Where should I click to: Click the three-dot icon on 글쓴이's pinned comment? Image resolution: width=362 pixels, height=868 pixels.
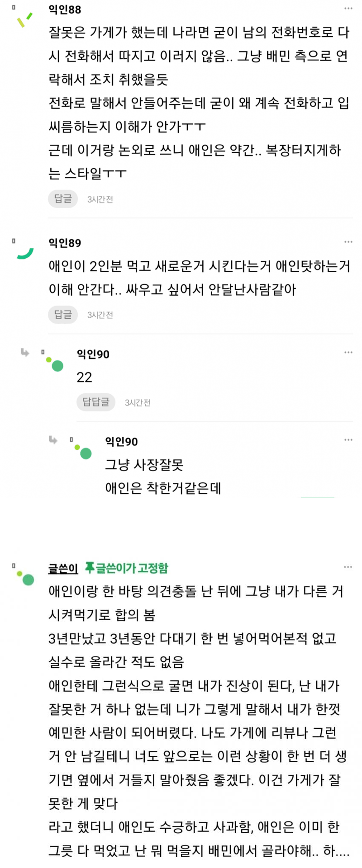[x=348, y=567]
